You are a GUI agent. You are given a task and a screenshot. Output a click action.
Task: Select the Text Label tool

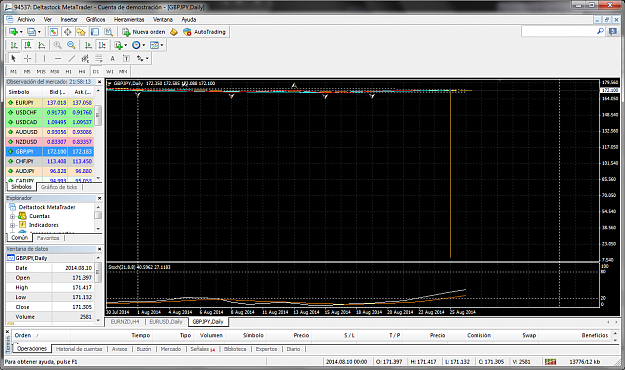(126, 59)
